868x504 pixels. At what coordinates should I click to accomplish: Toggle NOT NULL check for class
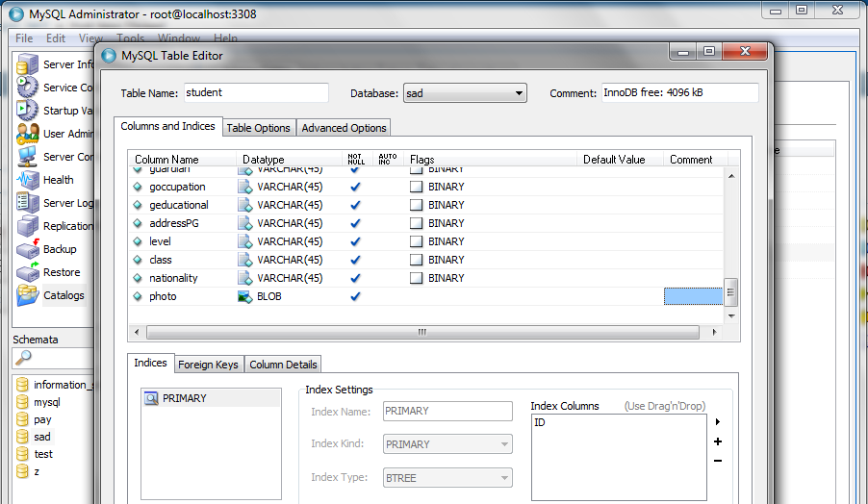(x=355, y=260)
